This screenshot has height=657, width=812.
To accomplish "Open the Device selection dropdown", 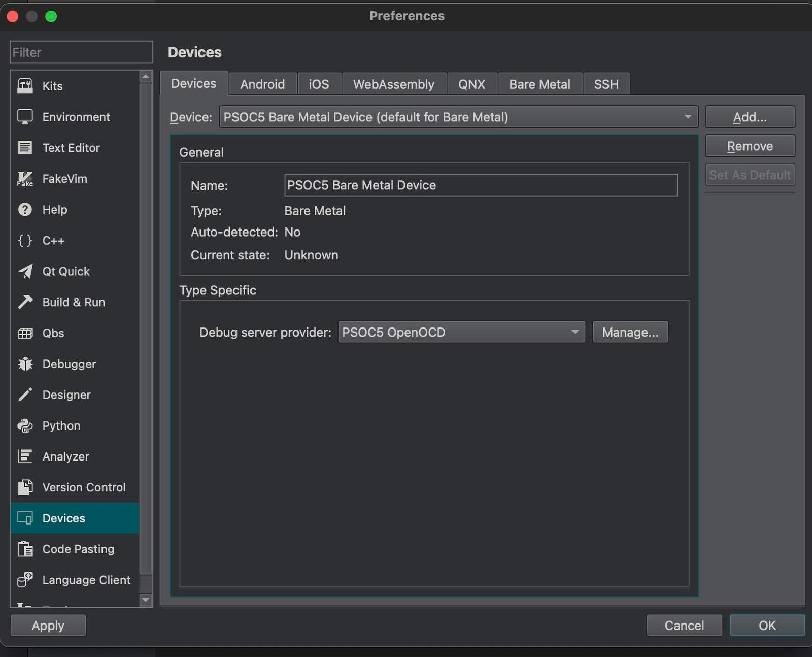I will pyautogui.click(x=457, y=117).
